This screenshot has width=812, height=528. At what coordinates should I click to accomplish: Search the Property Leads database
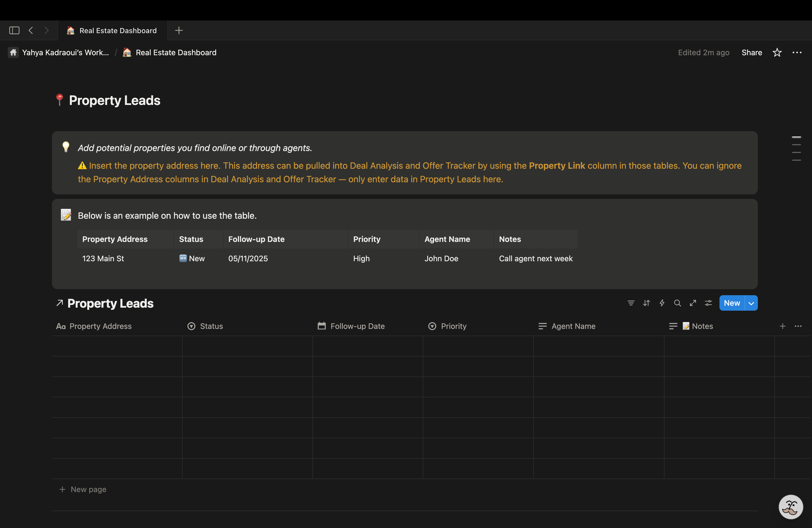677,303
